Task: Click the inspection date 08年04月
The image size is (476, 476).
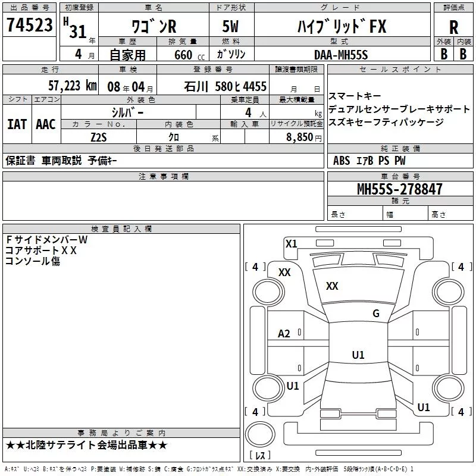Action: click(130, 87)
